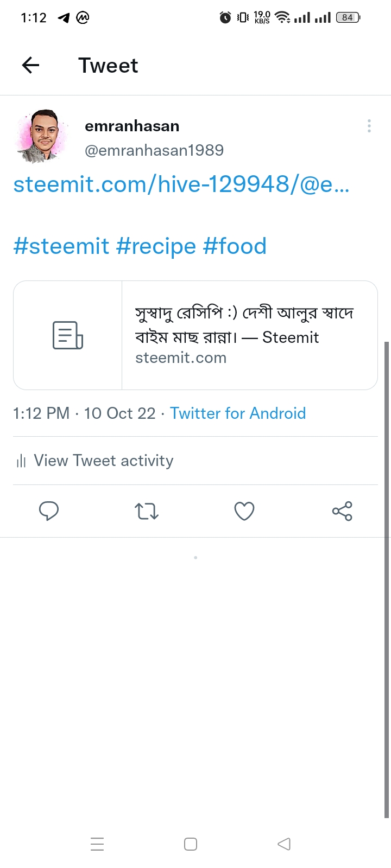
Task: Tap the reply speech bubble icon
Action: click(x=49, y=511)
